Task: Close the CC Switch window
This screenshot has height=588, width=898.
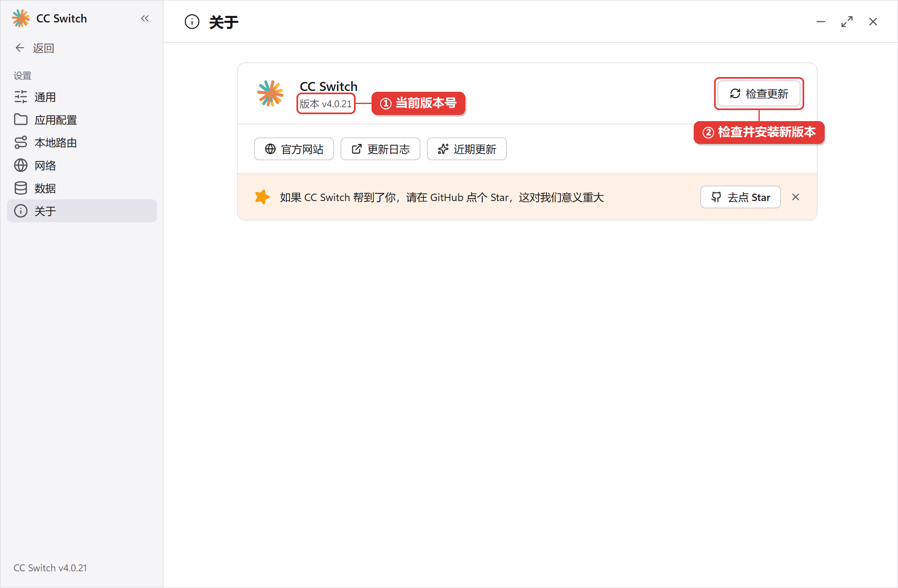Action: (x=873, y=22)
